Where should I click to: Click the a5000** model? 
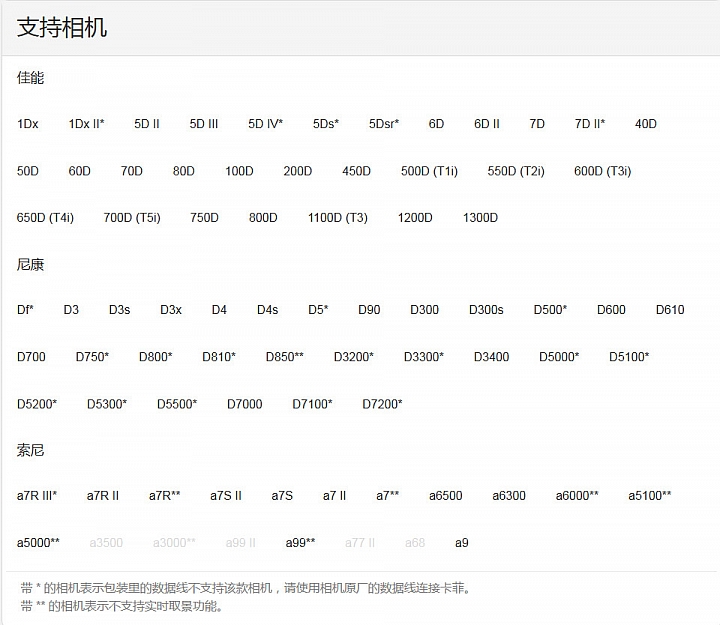coord(38,543)
